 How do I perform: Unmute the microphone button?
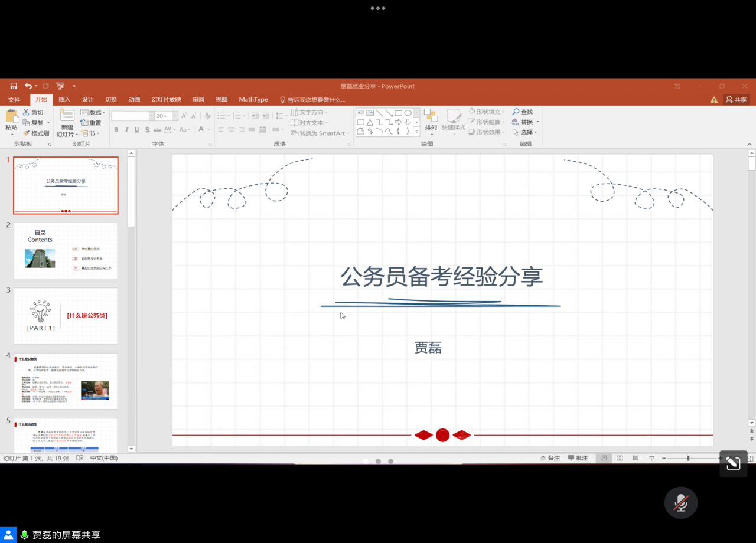(x=681, y=503)
